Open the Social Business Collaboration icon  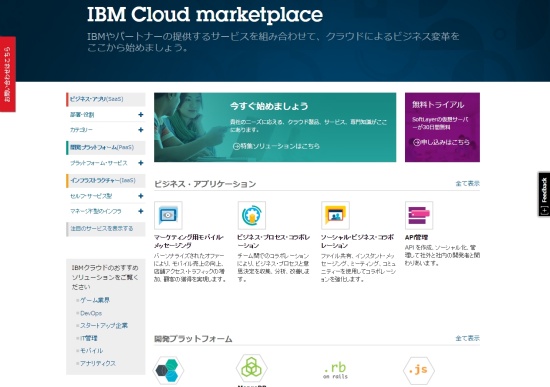pyautogui.click(x=335, y=215)
